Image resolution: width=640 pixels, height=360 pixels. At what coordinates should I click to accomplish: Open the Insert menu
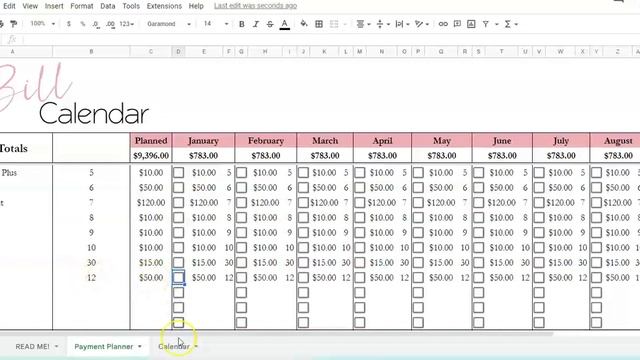(54, 6)
